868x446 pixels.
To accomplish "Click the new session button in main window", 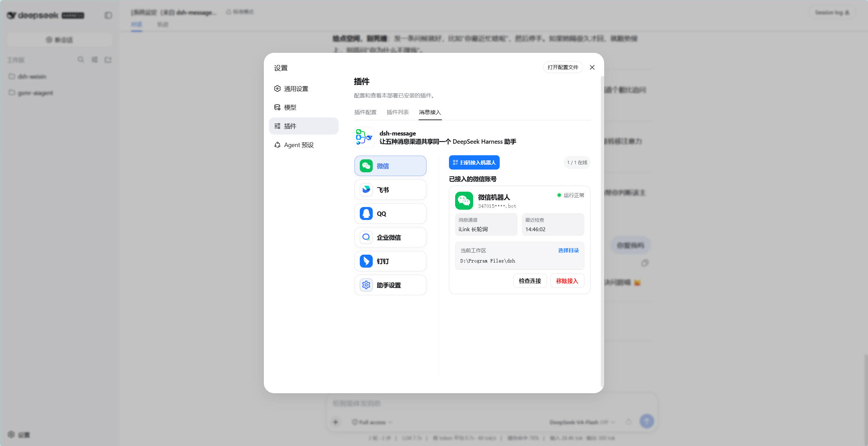I will (x=60, y=40).
